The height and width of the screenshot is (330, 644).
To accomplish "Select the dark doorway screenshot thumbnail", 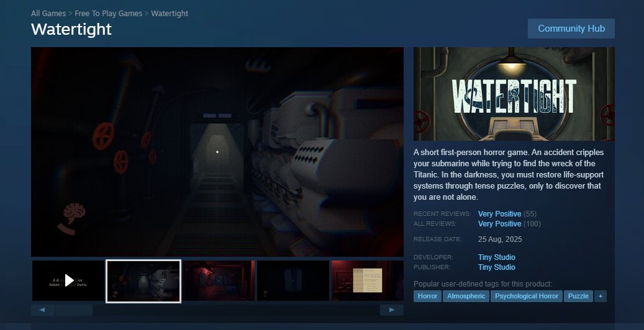I will tap(293, 281).
